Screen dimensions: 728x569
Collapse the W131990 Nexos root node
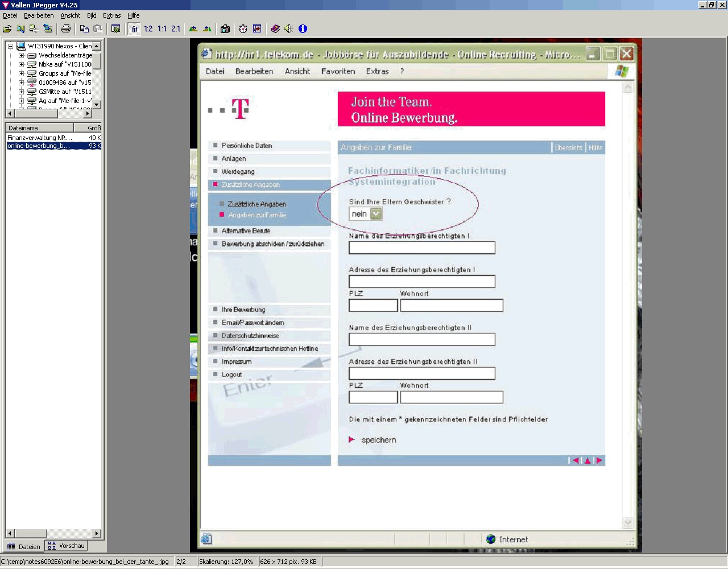pyautogui.click(x=10, y=46)
